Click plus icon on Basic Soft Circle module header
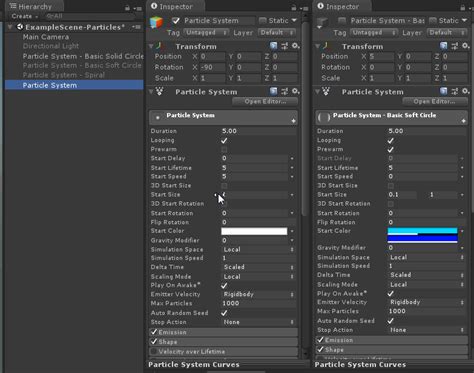Screen dimensions: 474x373 click(x=463, y=121)
